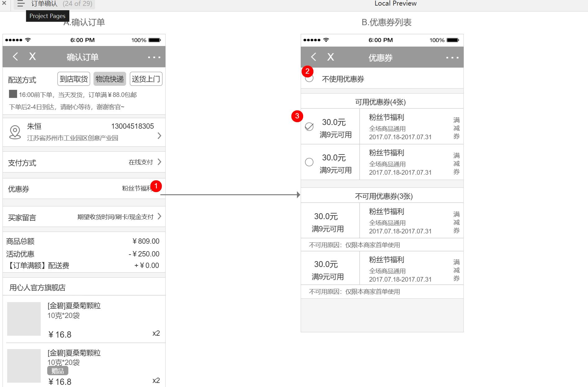Select the second available coupon radio button
The height and width of the screenshot is (387, 588).
pyautogui.click(x=309, y=162)
